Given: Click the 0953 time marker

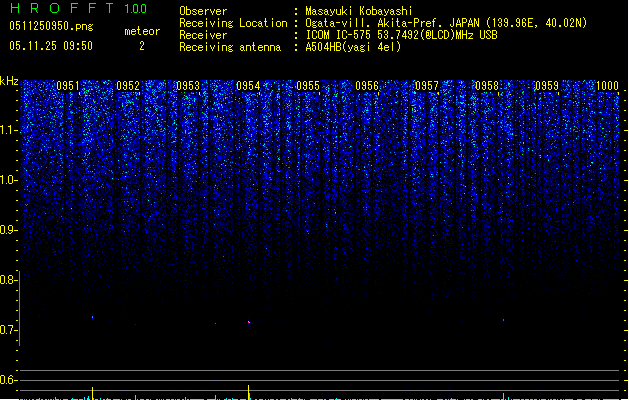Looking at the screenshot, I should [x=188, y=86].
